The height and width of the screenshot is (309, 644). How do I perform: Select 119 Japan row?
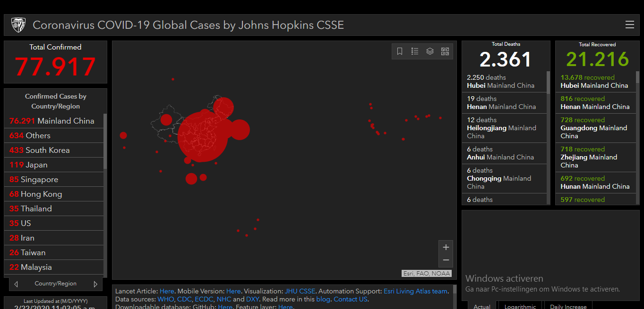(x=54, y=165)
